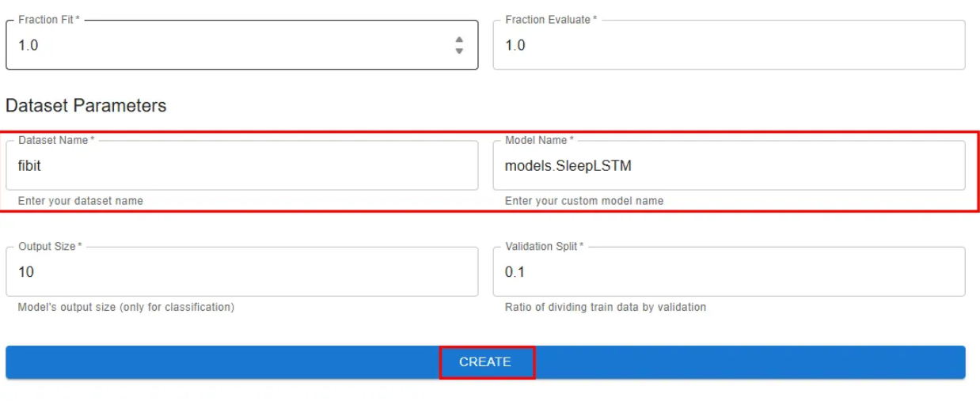This screenshot has height=401, width=980.
Task: Focus the Validation Split field showing 0.1
Action: click(x=728, y=272)
